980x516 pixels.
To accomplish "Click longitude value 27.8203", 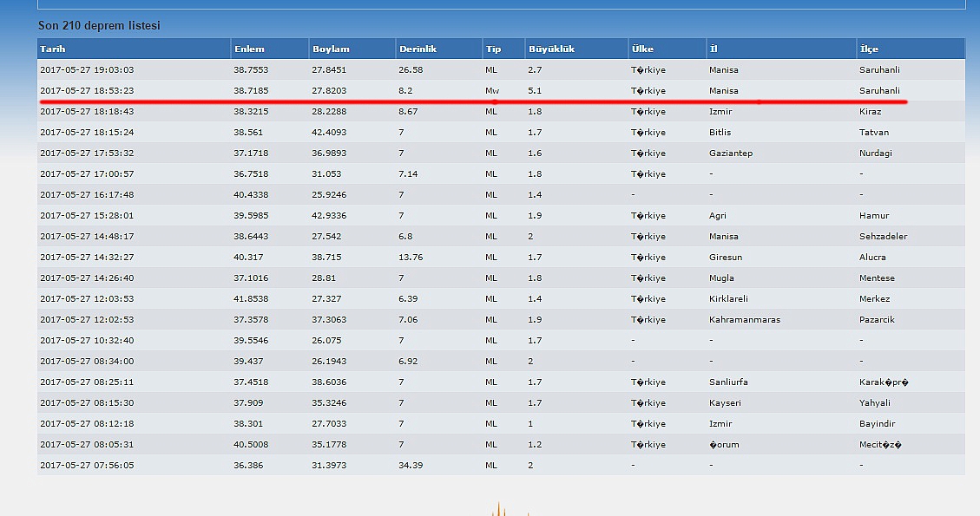I will (x=329, y=90).
